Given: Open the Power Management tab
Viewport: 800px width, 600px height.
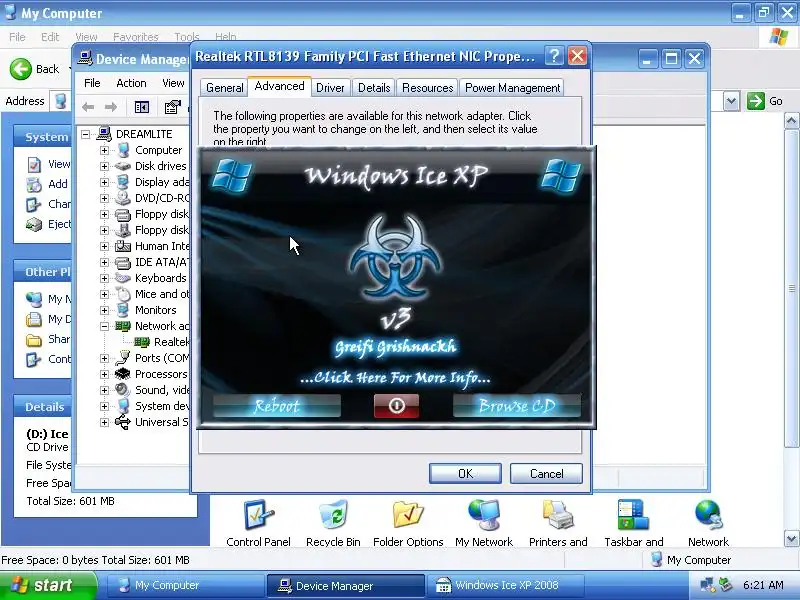Looking at the screenshot, I should 512,88.
